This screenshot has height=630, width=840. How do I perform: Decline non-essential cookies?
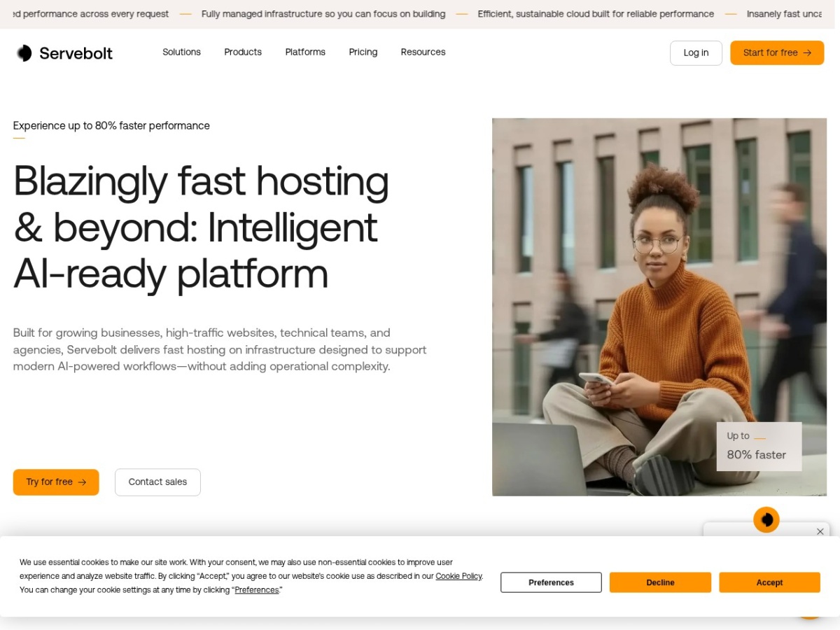point(660,582)
